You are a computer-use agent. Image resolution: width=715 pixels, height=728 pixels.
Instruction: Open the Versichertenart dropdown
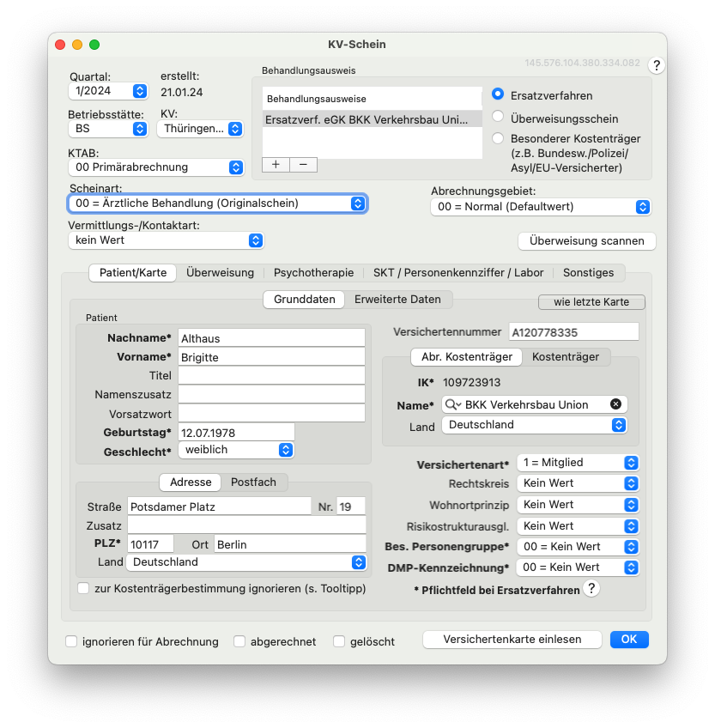(578, 463)
